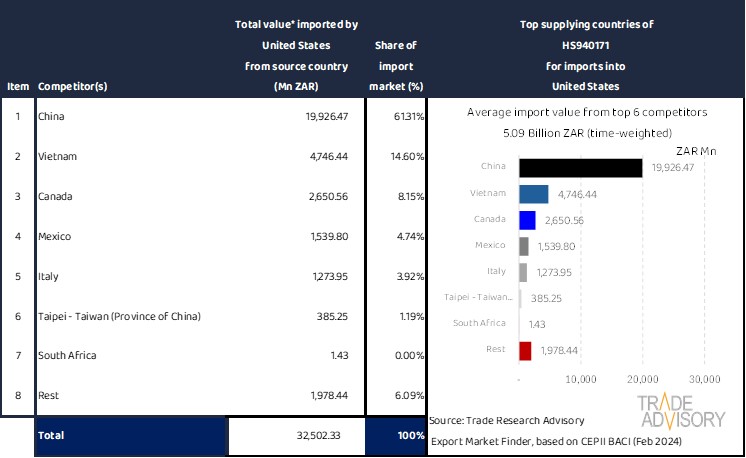Click the 100% total share cell
Image resolution: width=746 pixels, height=458 pixels.
point(396,437)
